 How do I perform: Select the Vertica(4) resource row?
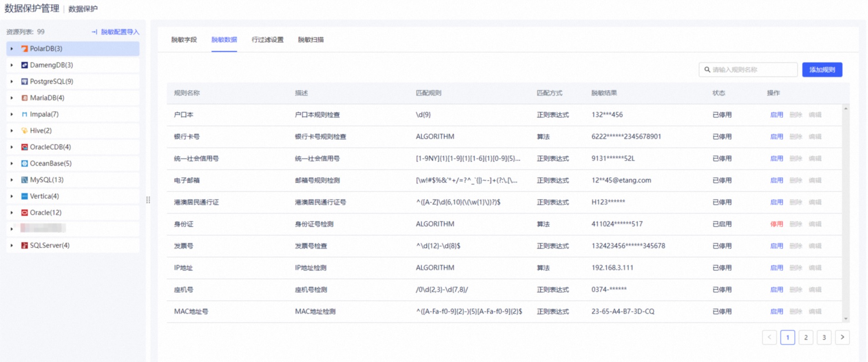(73, 196)
